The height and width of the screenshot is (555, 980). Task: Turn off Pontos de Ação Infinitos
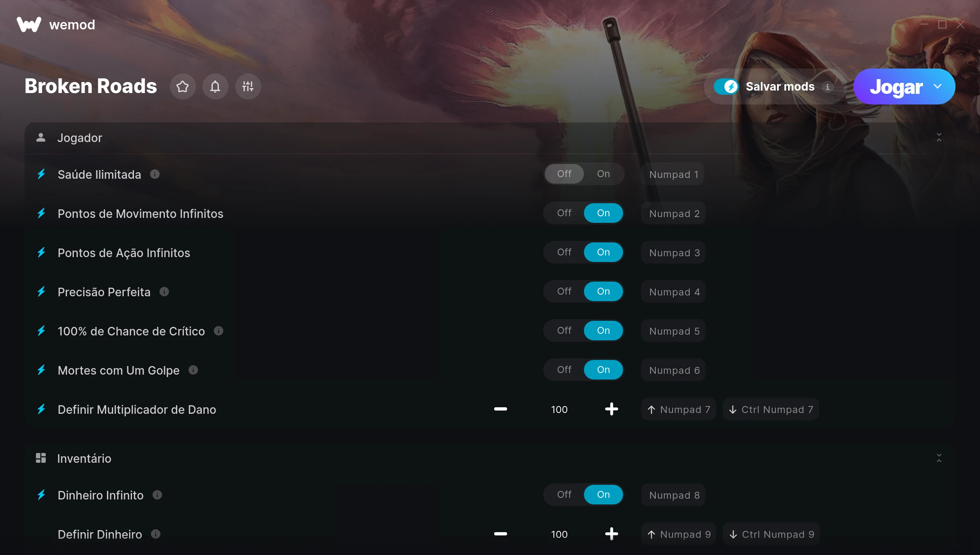coord(564,252)
